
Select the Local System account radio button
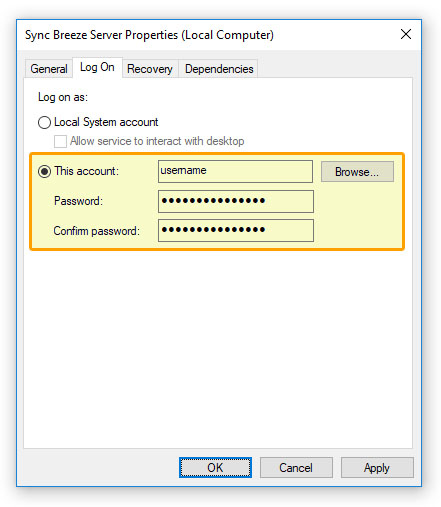point(44,122)
